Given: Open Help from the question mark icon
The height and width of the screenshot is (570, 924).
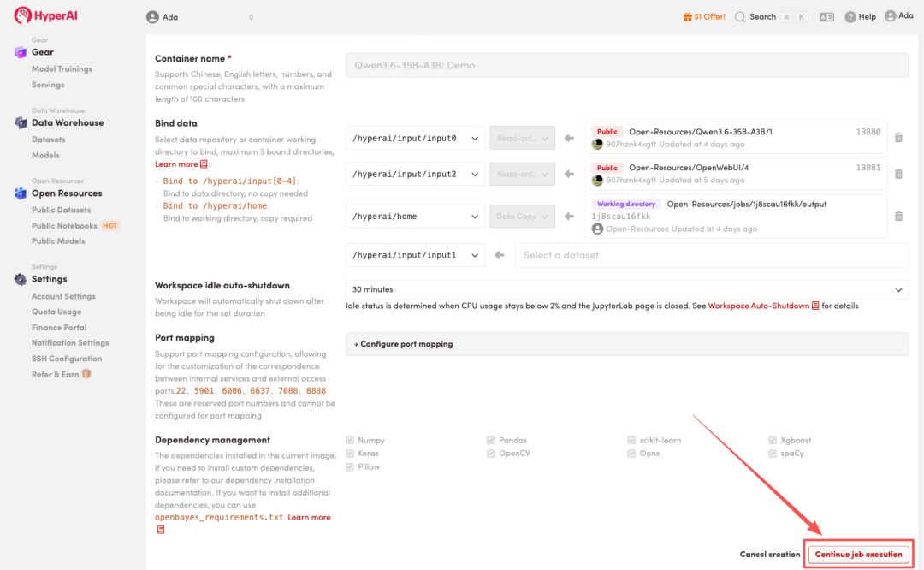Looking at the screenshot, I should pyautogui.click(x=850, y=17).
